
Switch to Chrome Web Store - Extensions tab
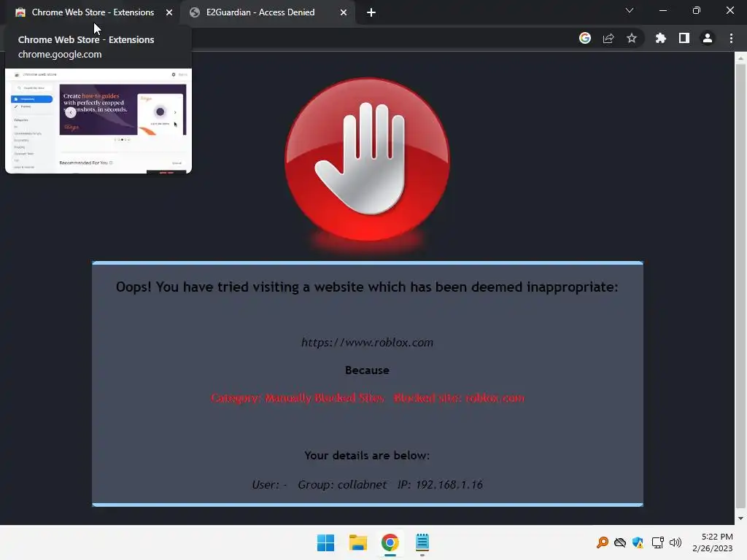(x=93, y=12)
